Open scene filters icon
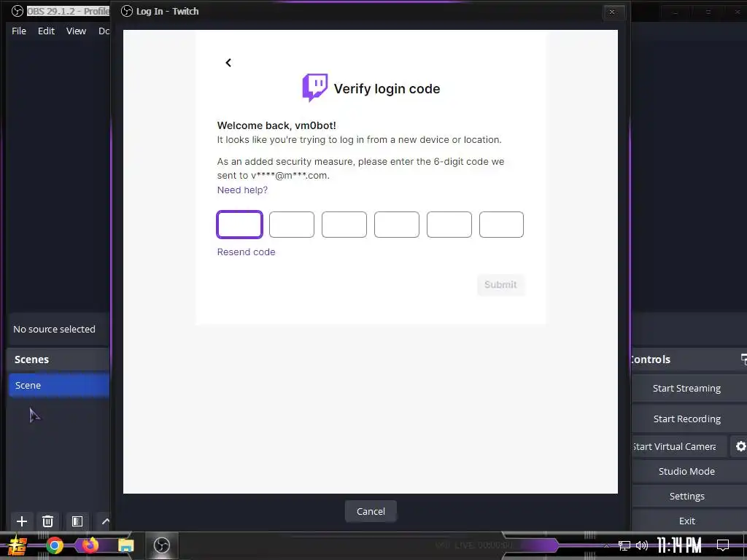 point(77,521)
